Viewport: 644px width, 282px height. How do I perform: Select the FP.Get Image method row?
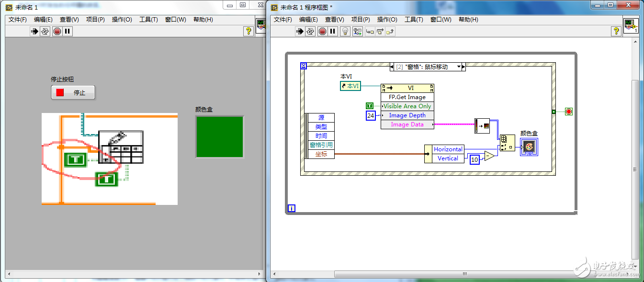pos(407,97)
